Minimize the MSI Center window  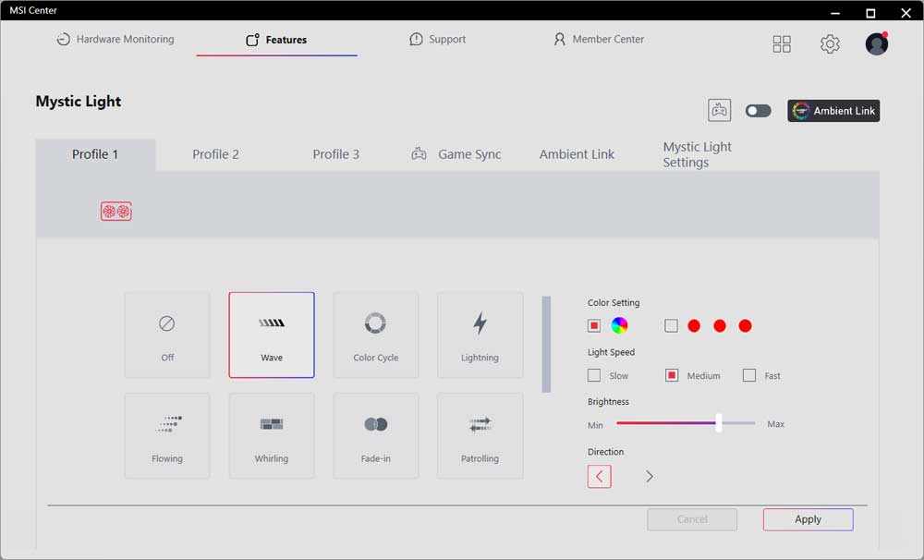pyautogui.click(x=835, y=13)
